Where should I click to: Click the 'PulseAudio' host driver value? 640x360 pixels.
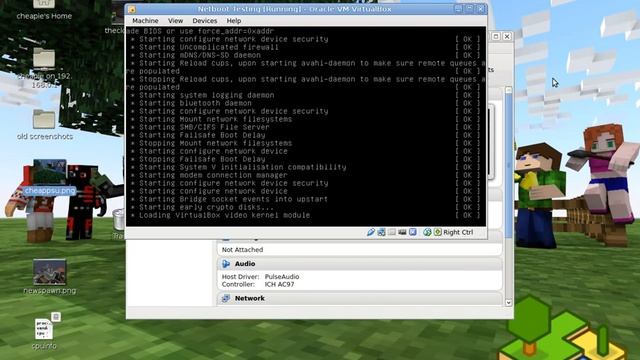click(282, 277)
